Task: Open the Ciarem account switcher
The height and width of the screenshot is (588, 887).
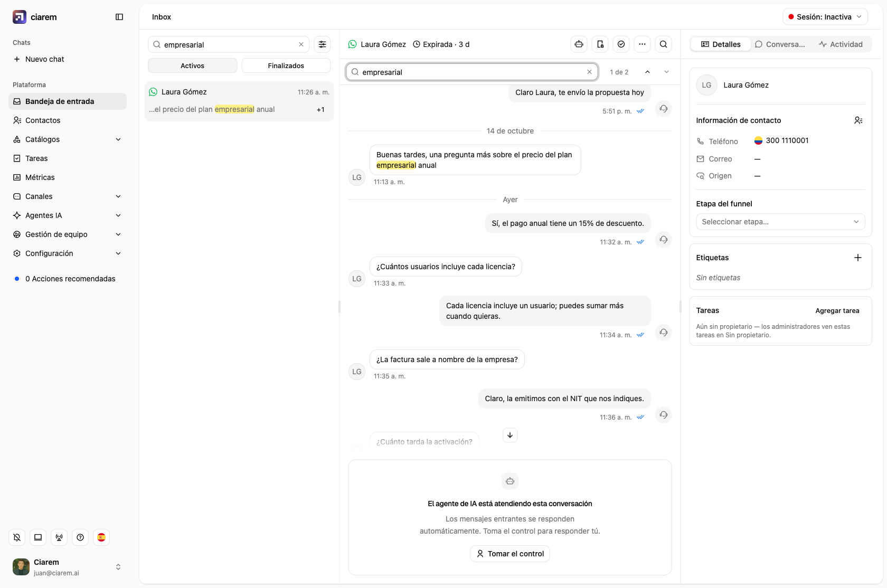Action: [68, 567]
